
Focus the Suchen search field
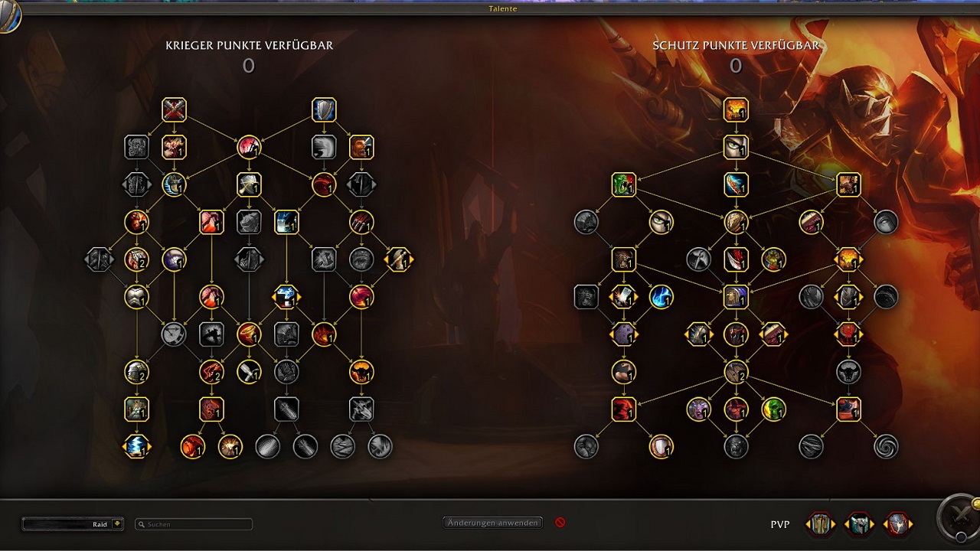(x=194, y=524)
